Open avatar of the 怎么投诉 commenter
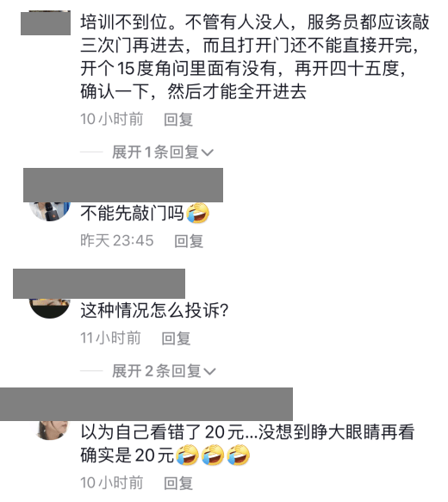 coord(50,308)
